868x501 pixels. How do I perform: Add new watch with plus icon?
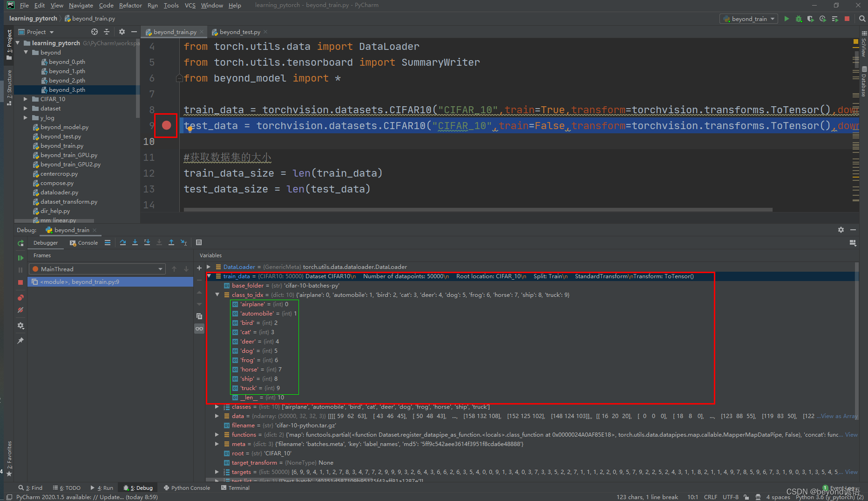pyautogui.click(x=199, y=268)
